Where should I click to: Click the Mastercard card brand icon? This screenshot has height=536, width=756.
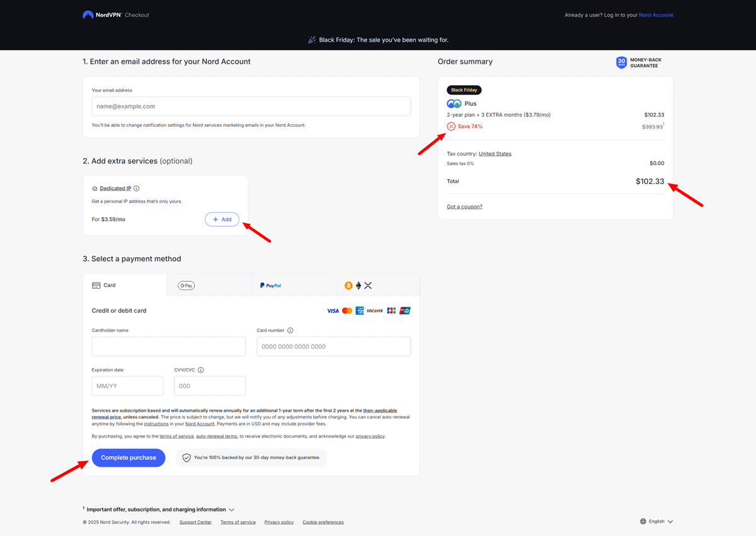pos(346,310)
